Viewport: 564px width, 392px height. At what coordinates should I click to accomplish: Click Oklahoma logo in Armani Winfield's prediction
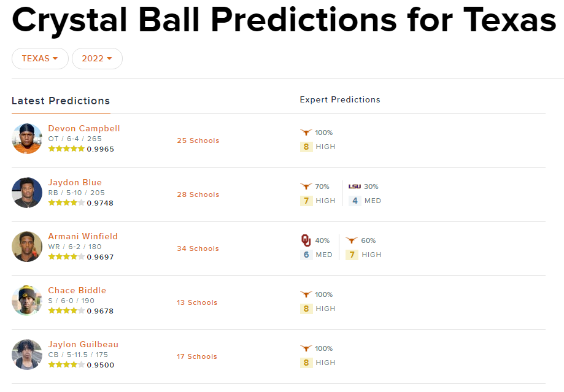coord(306,240)
